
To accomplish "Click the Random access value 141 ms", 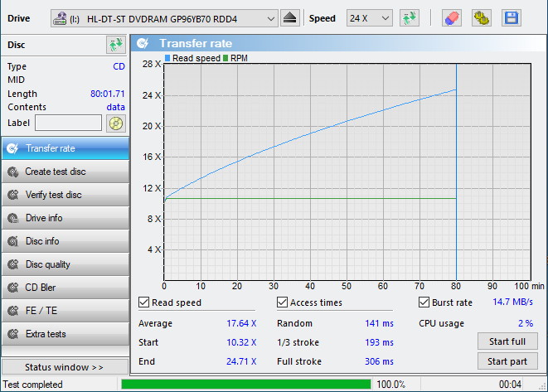I will [379, 323].
